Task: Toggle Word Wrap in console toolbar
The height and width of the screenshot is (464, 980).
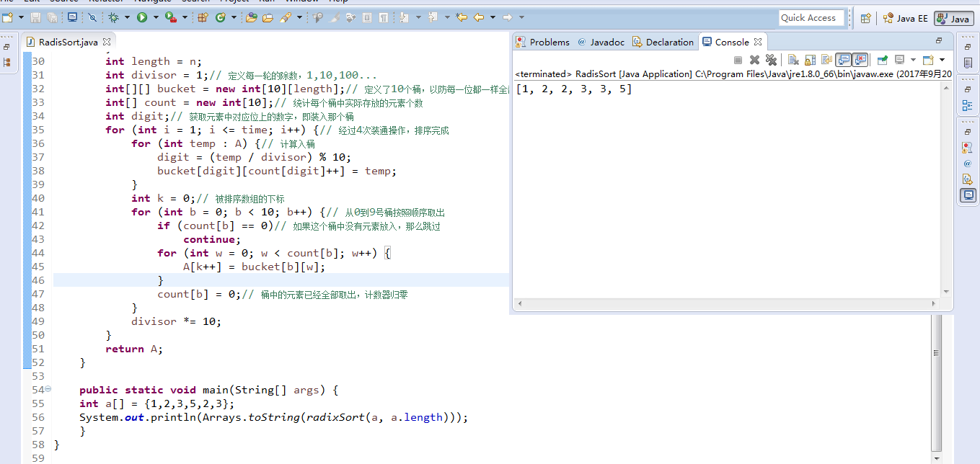Action: [827, 60]
